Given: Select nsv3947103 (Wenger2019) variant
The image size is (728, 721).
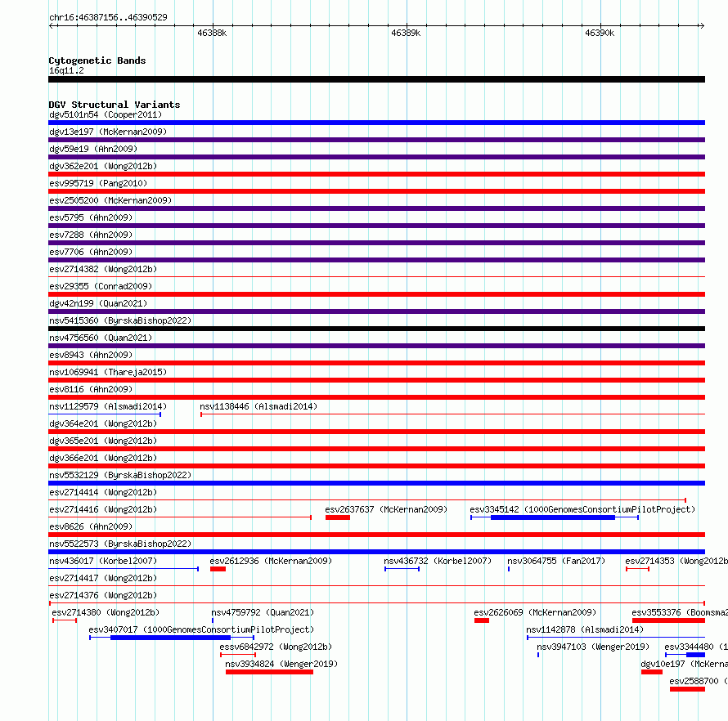Looking at the screenshot, I should [593, 647].
